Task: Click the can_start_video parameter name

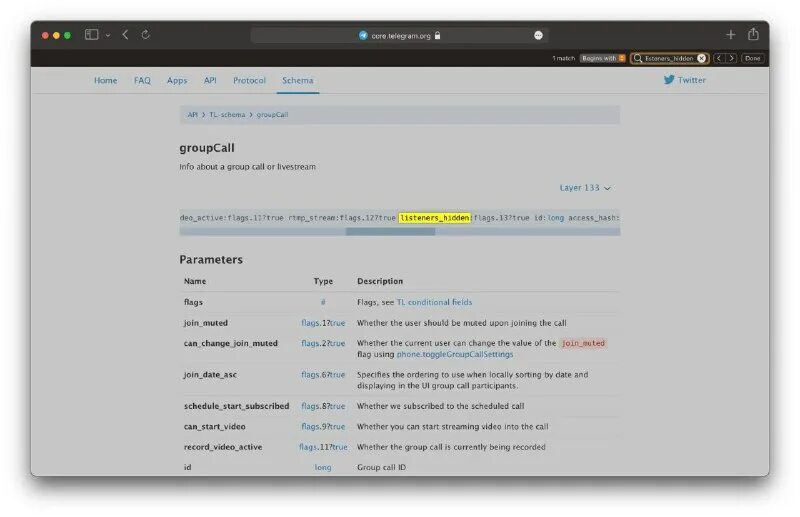Action: click(214, 427)
